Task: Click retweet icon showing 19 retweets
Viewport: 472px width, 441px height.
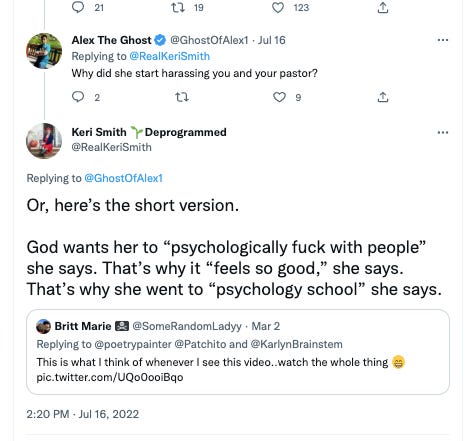Action: click(x=178, y=7)
